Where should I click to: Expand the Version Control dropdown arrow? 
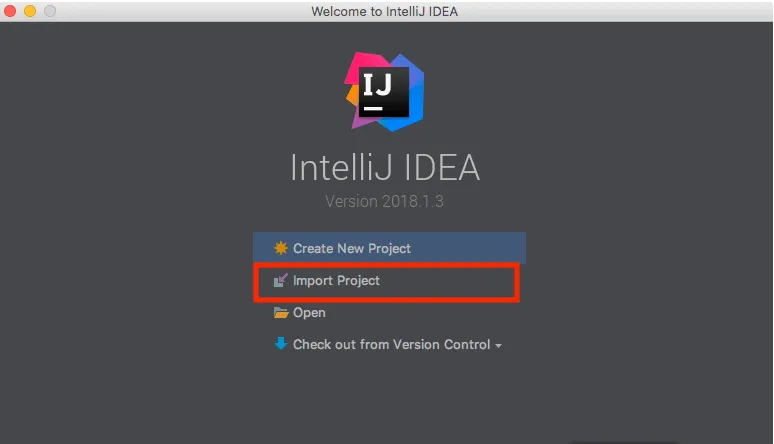click(498, 346)
